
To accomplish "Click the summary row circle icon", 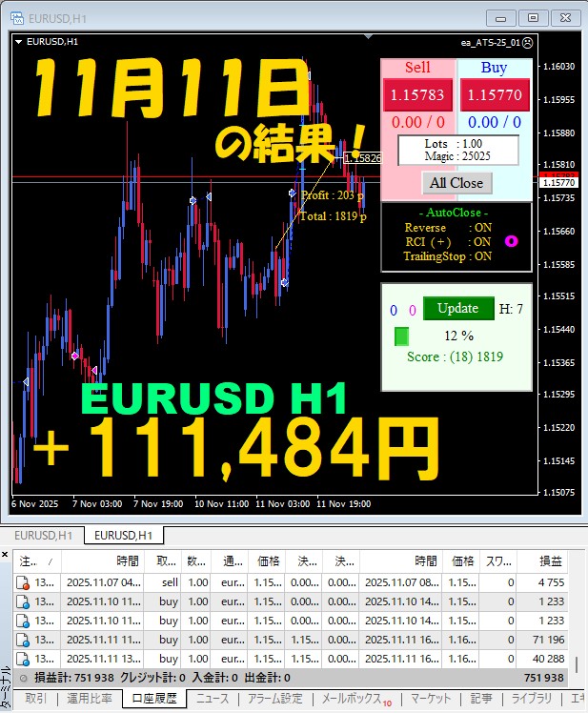I will pyautogui.click(x=23, y=678).
